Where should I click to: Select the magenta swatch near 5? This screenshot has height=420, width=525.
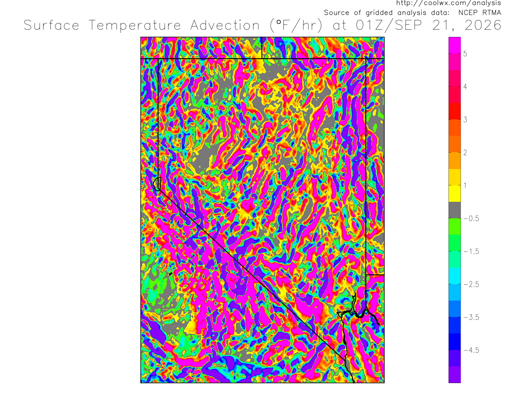tap(454, 46)
